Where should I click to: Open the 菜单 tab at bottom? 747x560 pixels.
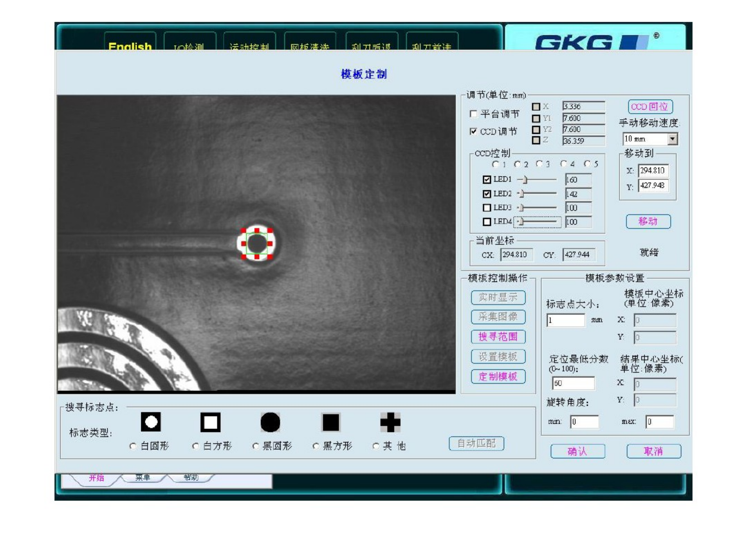(142, 478)
